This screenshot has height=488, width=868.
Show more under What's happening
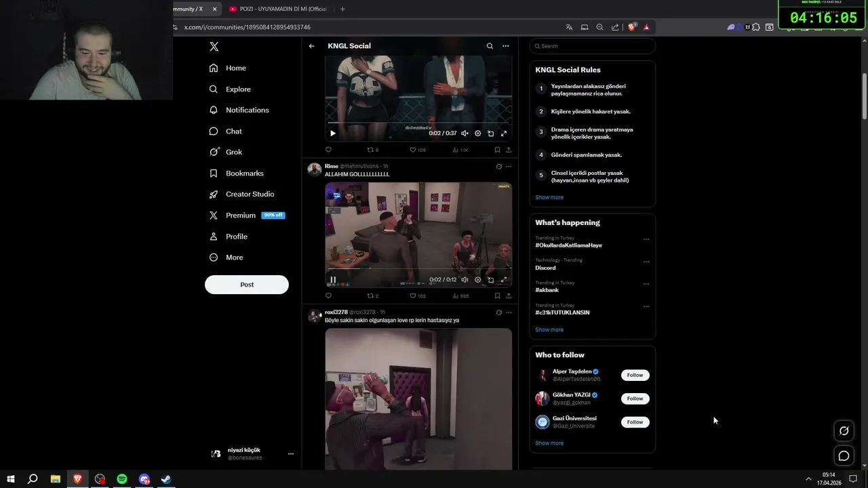click(x=549, y=329)
